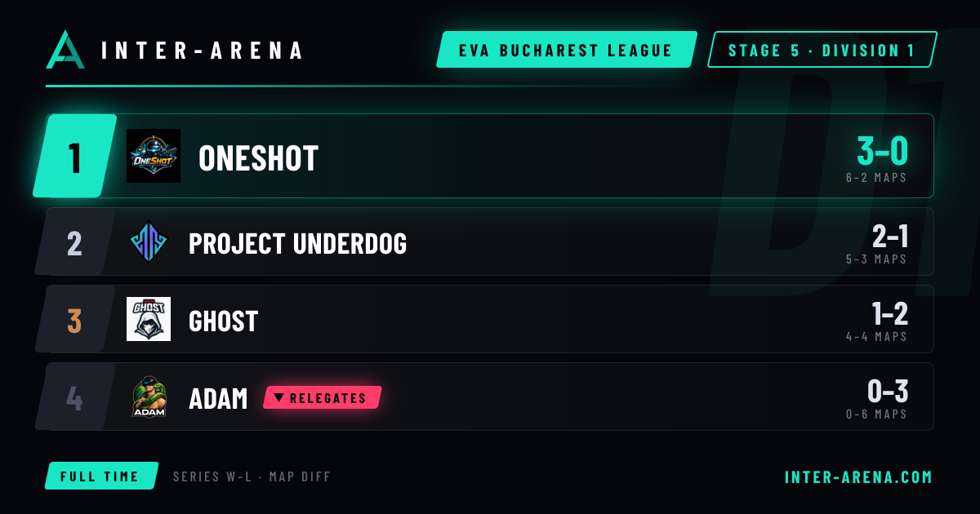Open the Stage 5 · Division 1 tab

(822, 50)
